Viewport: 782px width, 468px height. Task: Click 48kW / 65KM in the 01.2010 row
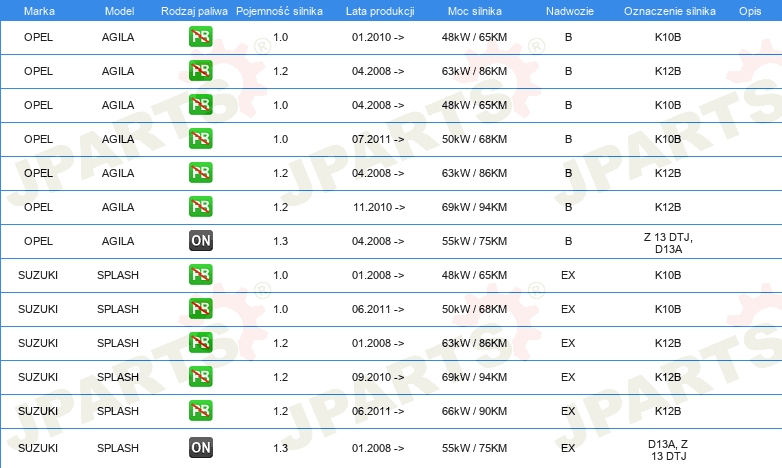tap(474, 37)
